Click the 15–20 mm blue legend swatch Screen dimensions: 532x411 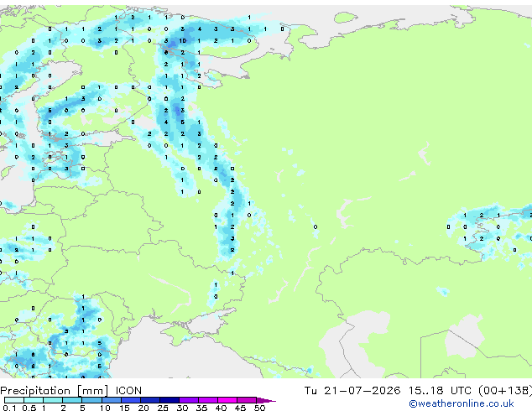[131, 400]
